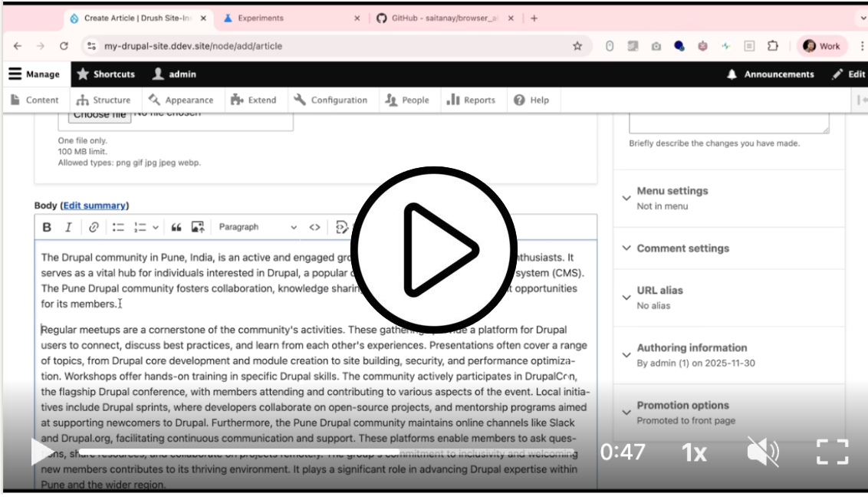Apply numbered list formatting

tap(140, 227)
